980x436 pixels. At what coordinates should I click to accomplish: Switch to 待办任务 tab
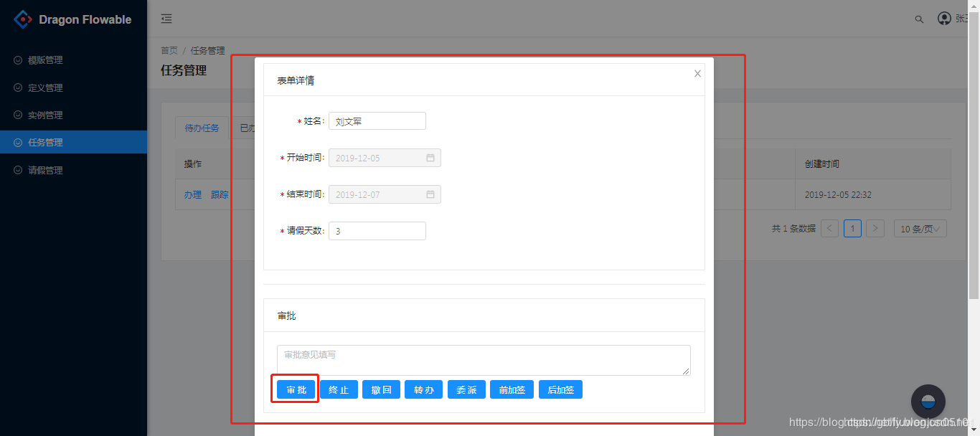click(202, 128)
